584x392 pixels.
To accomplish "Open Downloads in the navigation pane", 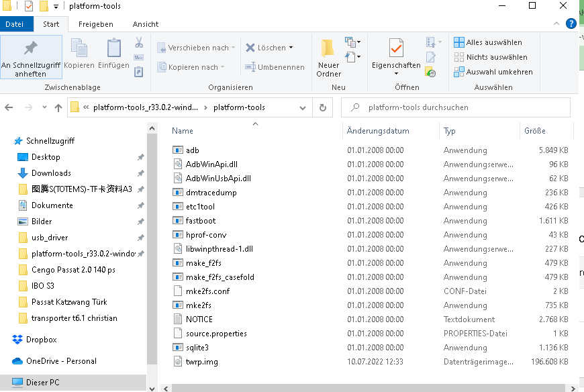I will (x=44, y=173).
